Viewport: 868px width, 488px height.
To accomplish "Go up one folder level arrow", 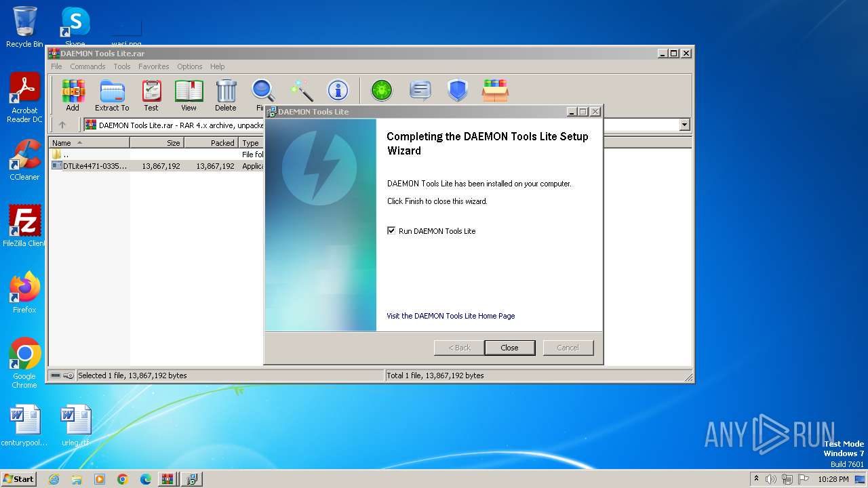I will (x=62, y=125).
